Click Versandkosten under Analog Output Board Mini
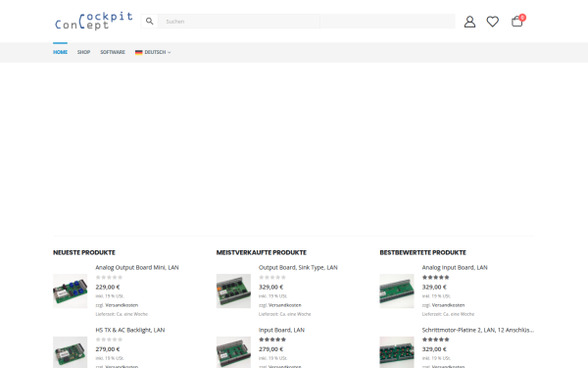The height and width of the screenshot is (368, 588). pyautogui.click(x=122, y=305)
